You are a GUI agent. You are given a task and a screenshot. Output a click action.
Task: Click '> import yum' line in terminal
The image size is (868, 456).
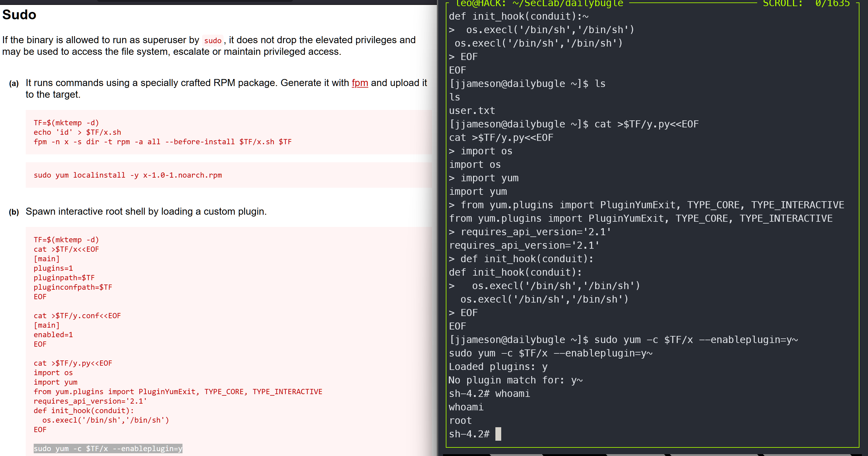click(x=484, y=178)
